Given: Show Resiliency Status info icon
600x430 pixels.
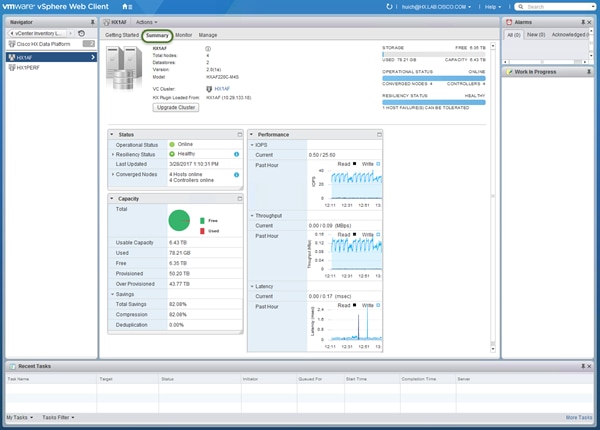Looking at the screenshot, I should tap(236, 154).
